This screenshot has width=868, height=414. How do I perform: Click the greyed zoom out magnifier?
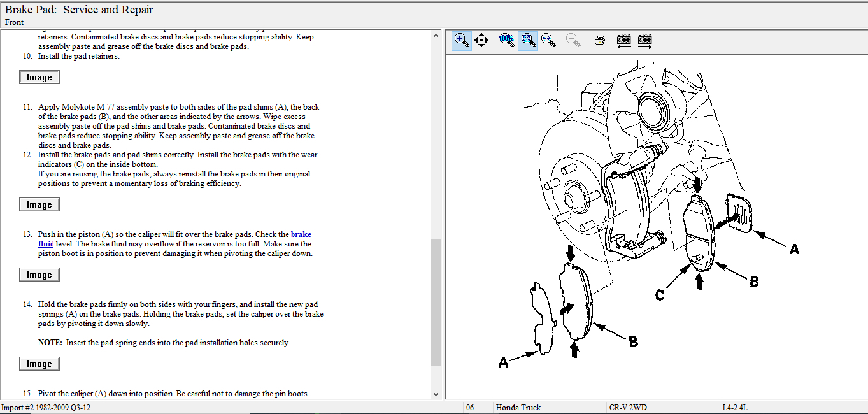(574, 41)
